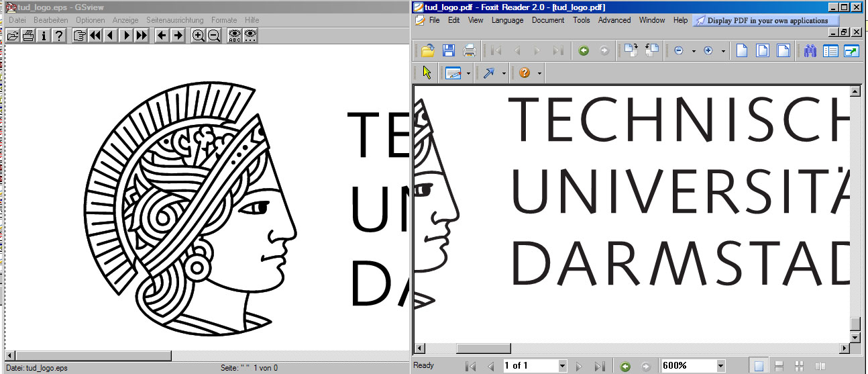Expand the annotation tool dropdown arrow

468,73
